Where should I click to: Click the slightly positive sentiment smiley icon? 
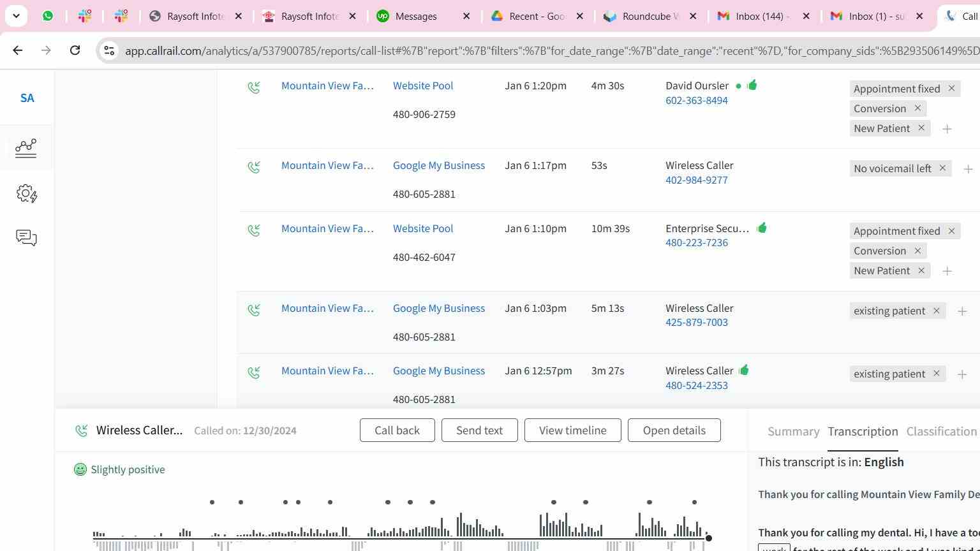click(x=80, y=469)
